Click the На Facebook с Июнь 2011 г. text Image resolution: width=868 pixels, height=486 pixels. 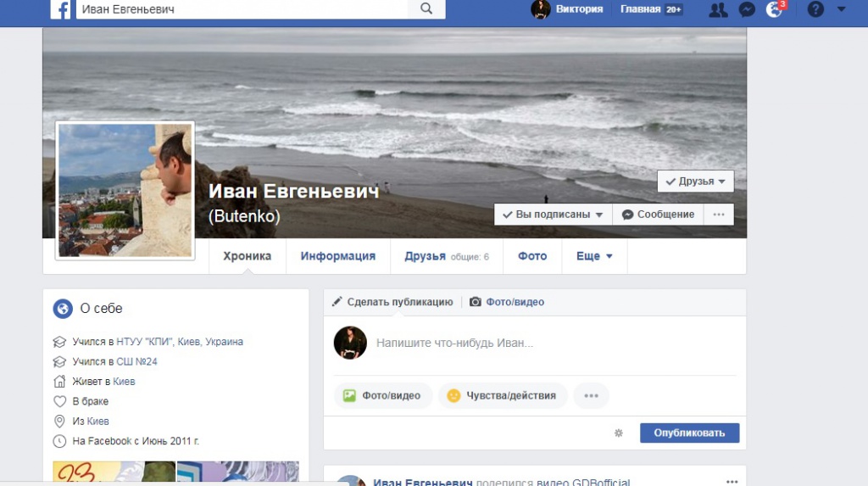(136, 442)
